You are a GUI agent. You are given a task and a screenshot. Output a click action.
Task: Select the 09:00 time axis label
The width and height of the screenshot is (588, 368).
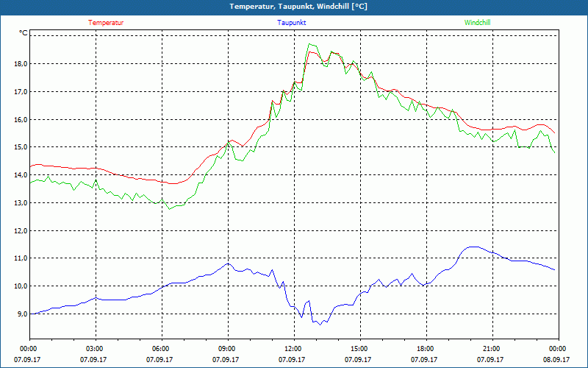[x=227, y=349]
